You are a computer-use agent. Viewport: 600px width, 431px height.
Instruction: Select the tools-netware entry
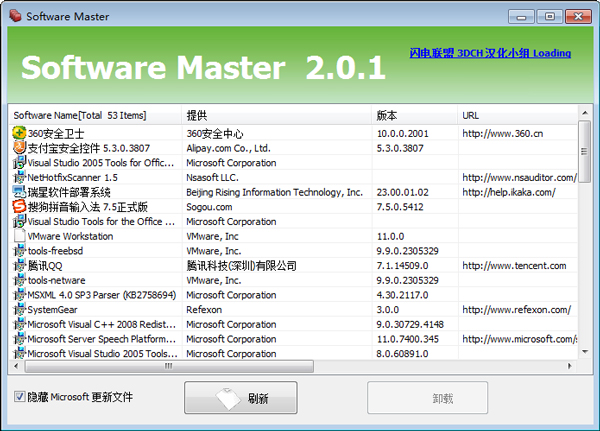[57, 280]
